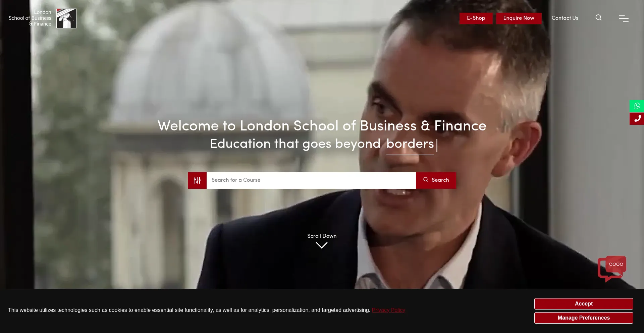The width and height of the screenshot is (644, 333).
Task: Open the WhatsApp chat side button
Action: [637, 106]
